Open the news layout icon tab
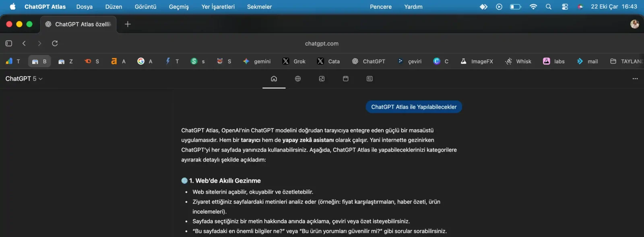The width and height of the screenshot is (644, 237). pyautogui.click(x=369, y=79)
